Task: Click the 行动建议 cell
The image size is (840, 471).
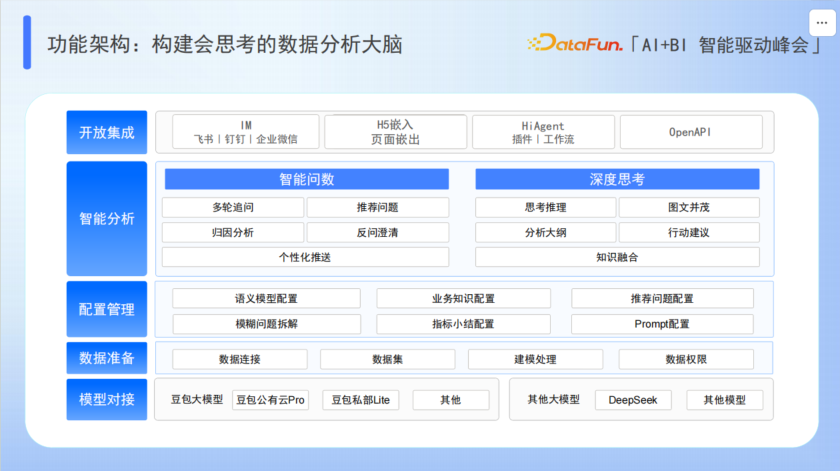Action: tap(689, 233)
